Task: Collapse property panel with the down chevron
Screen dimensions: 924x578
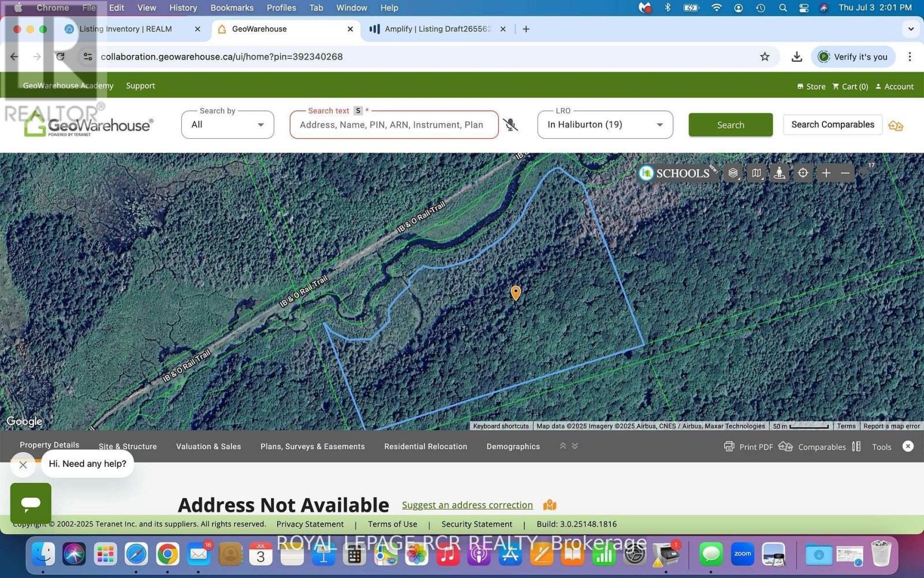Action: pos(575,446)
